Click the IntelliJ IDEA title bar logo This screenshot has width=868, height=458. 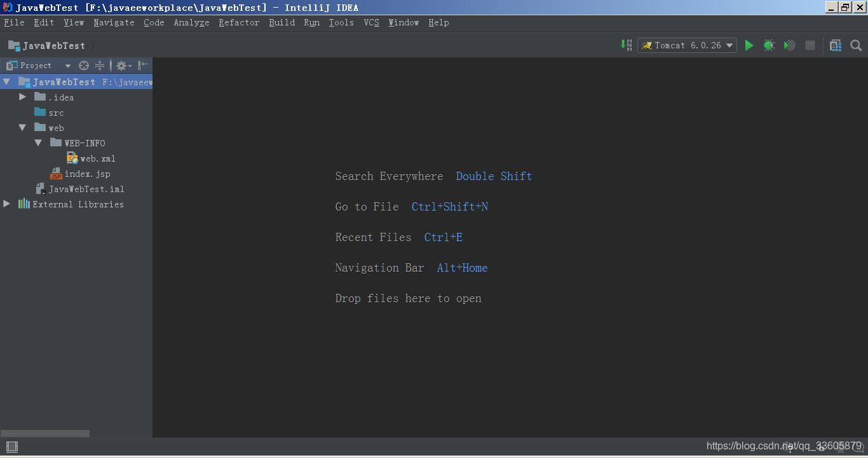point(8,8)
